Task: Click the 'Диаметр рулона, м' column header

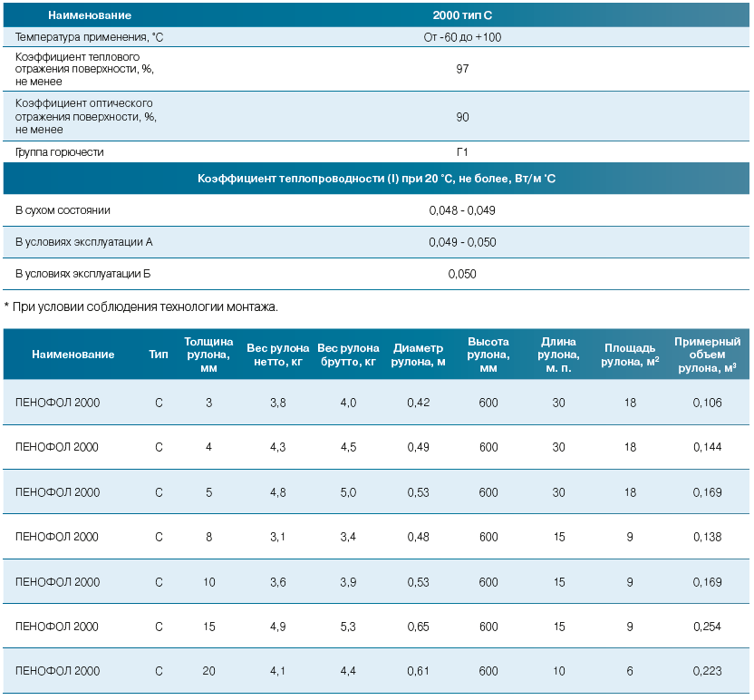Action: click(x=419, y=355)
